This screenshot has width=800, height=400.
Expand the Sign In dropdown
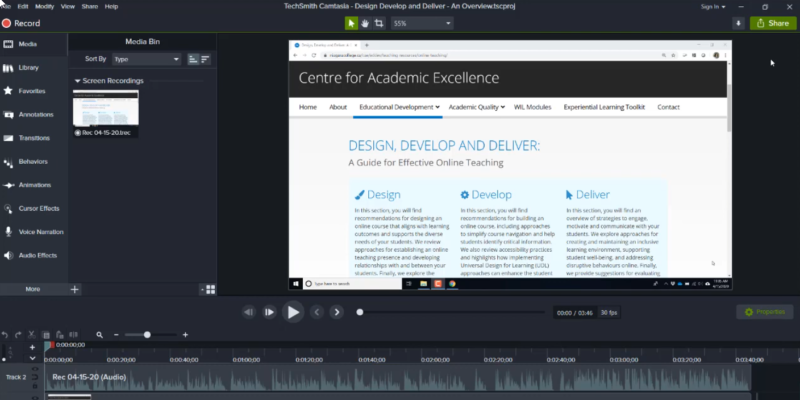pos(713,7)
